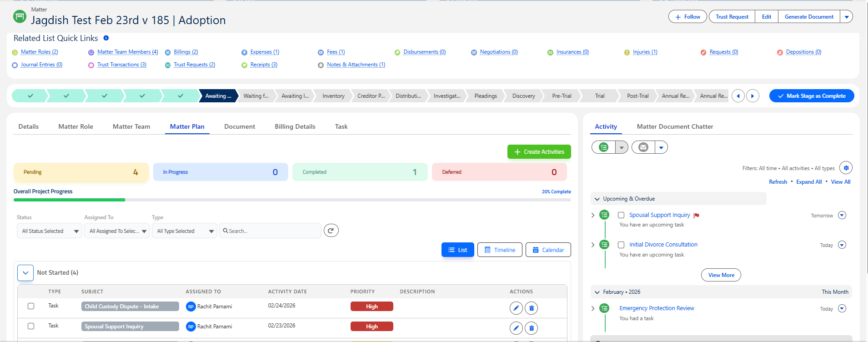
Task: Open action menu for Spousal Support Inquiry activity
Action: click(x=842, y=215)
